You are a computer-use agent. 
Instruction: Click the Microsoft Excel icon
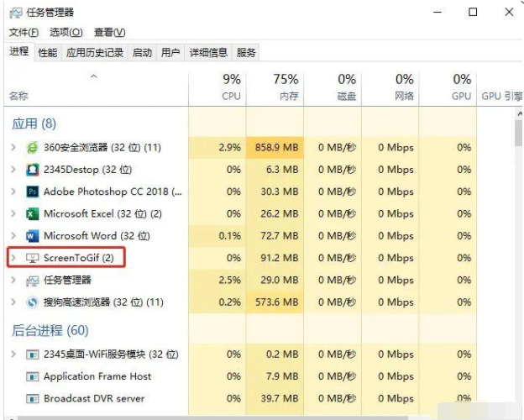coord(33,213)
